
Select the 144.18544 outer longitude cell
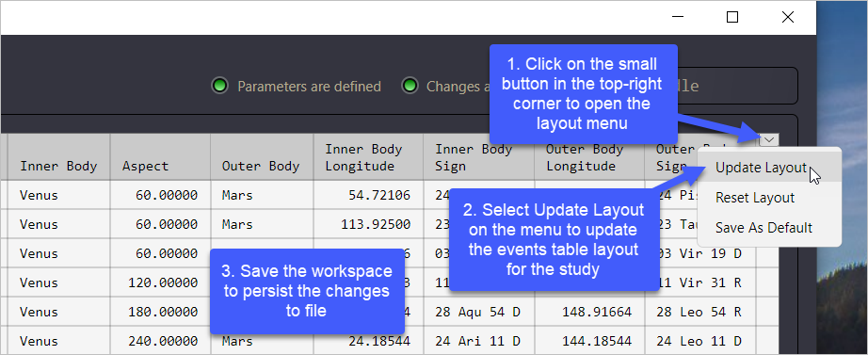pos(589,341)
